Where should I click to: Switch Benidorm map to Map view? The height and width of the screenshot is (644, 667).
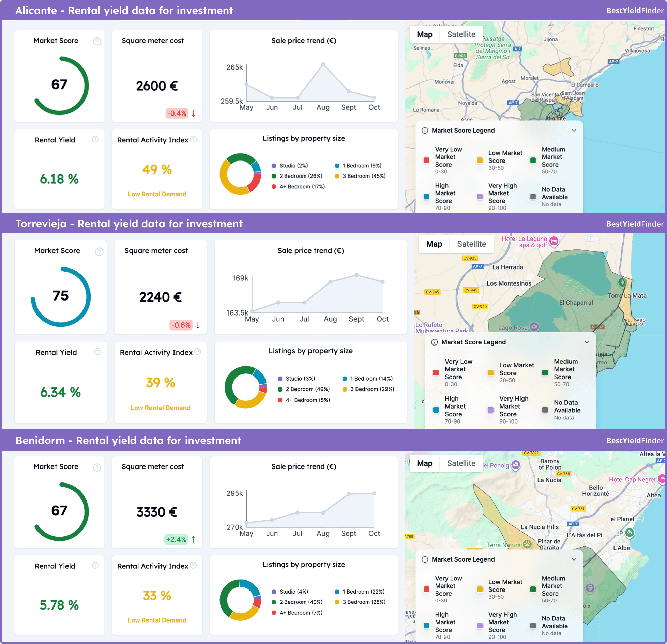pos(425,463)
